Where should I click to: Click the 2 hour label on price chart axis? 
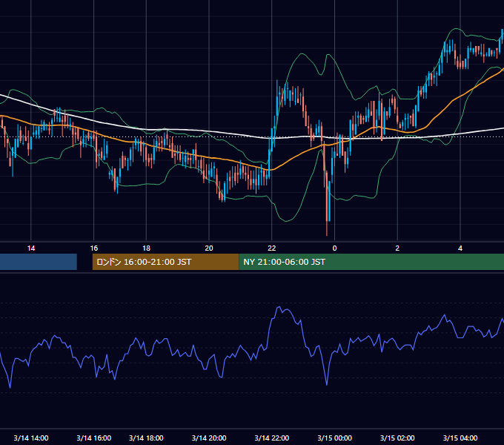tap(397, 248)
